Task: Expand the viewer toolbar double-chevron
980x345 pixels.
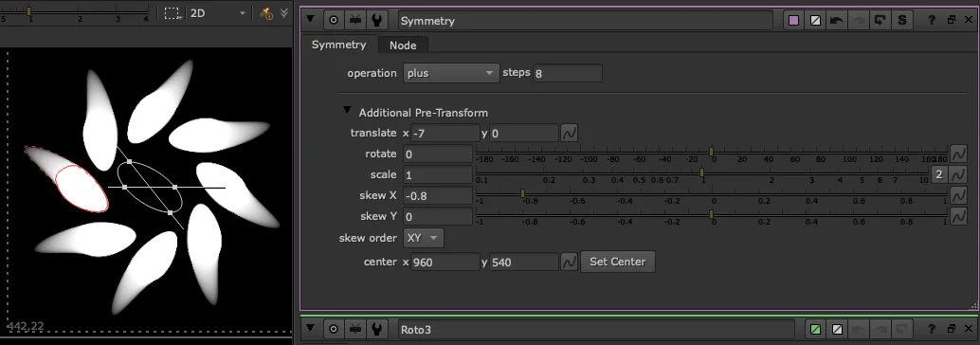Action: tap(284, 12)
